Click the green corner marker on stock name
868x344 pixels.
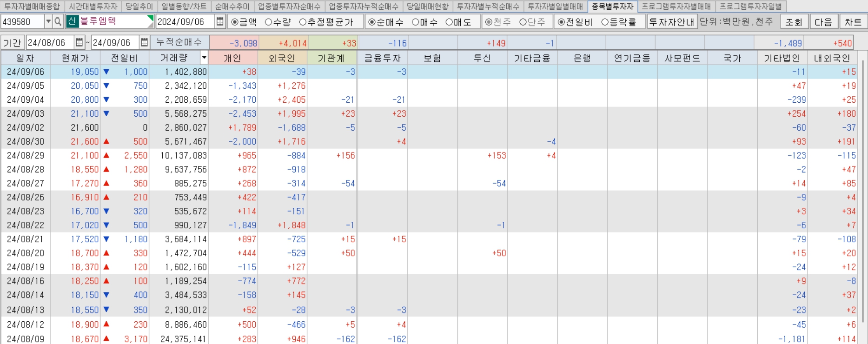[x=150, y=19]
